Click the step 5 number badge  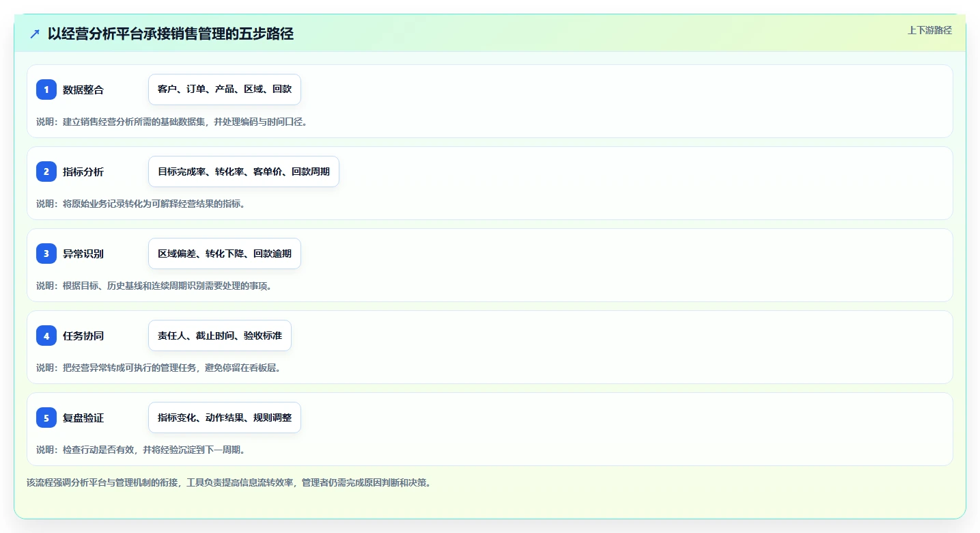tap(46, 418)
